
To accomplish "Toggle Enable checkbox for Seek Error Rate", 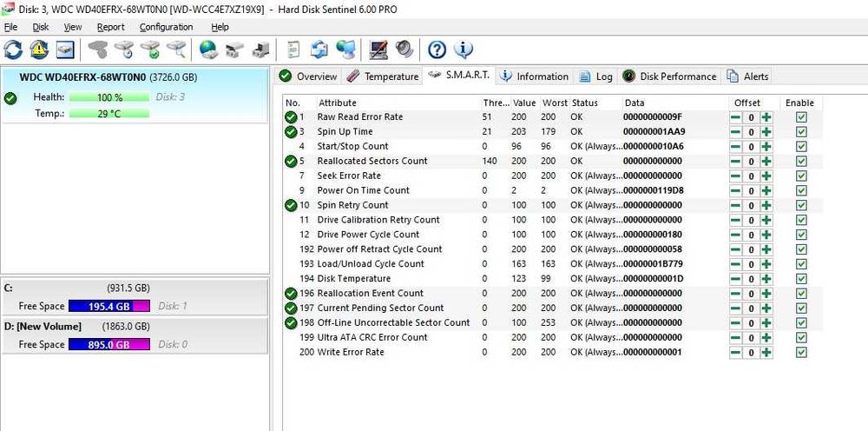I will tap(801, 176).
